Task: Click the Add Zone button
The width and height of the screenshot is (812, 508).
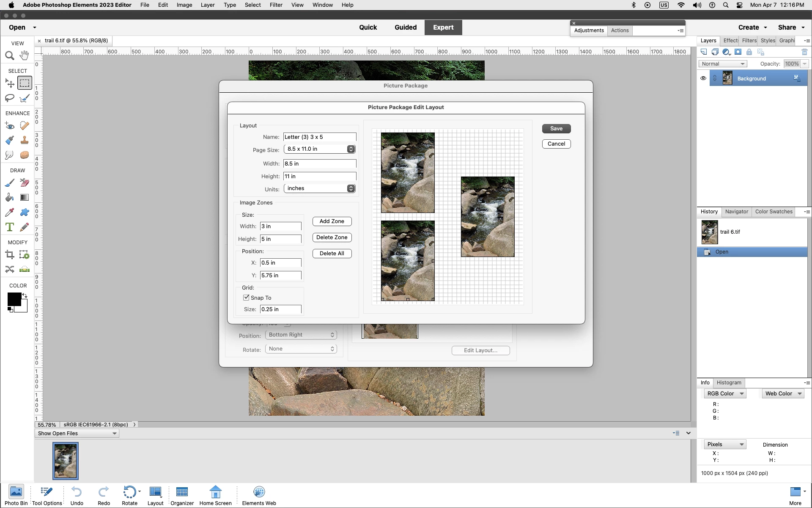Action: 332,221
